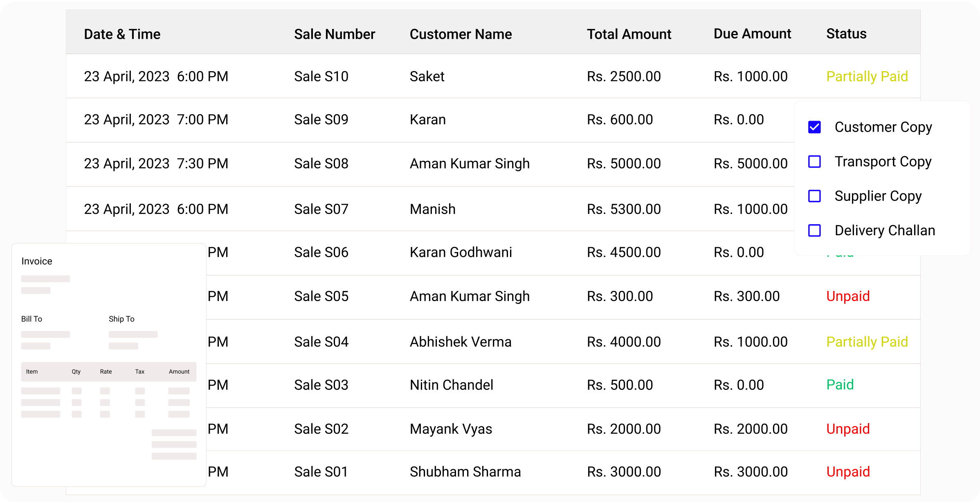The width and height of the screenshot is (980, 502).
Task: Click the Customer Name column header
Action: point(461,34)
